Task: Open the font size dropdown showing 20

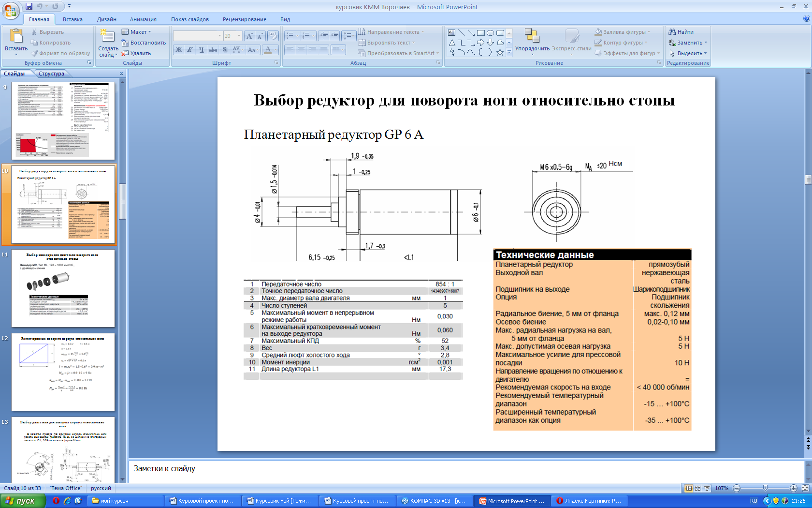Action: pos(232,36)
